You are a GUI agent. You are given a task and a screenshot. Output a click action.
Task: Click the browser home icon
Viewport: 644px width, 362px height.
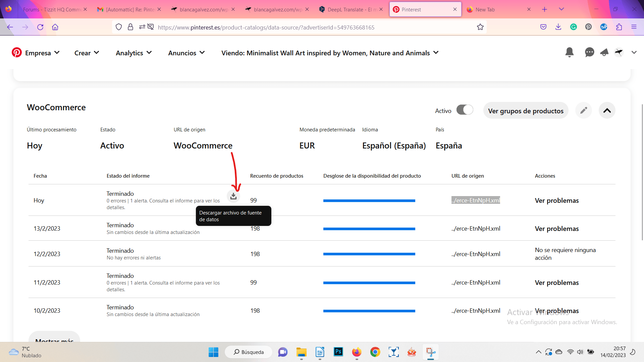(55, 27)
